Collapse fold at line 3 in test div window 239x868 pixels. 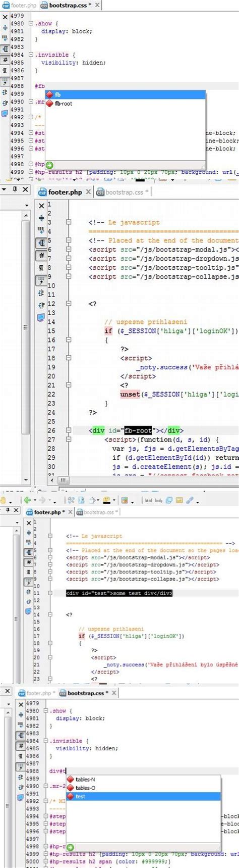pos(50,536)
